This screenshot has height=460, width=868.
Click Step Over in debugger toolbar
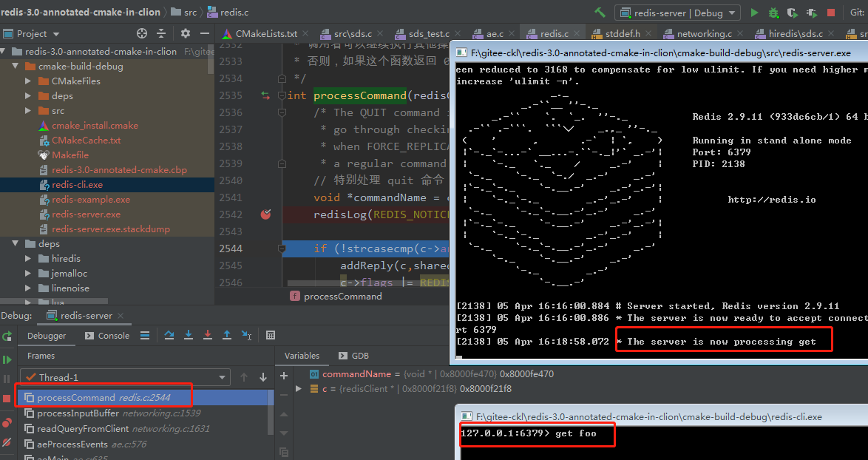pyautogui.click(x=169, y=336)
